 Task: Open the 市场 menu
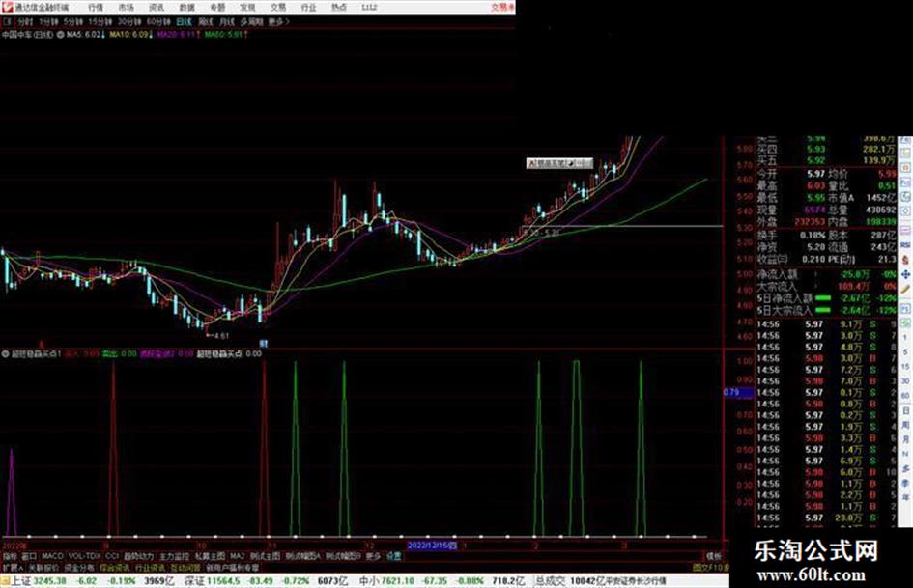pyautogui.click(x=127, y=7)
